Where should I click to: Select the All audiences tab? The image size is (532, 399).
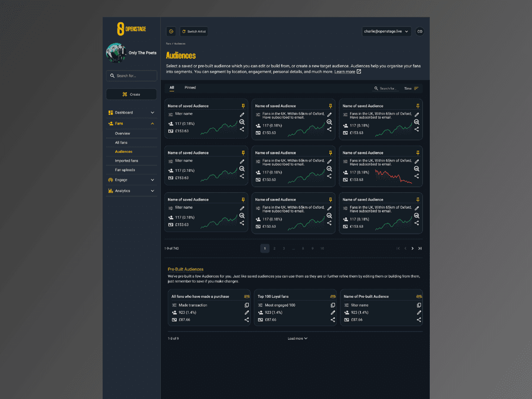pos(172,88)
